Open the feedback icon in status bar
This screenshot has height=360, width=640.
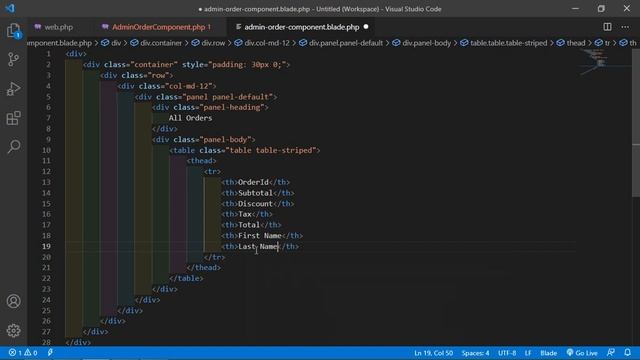[611, 353]
